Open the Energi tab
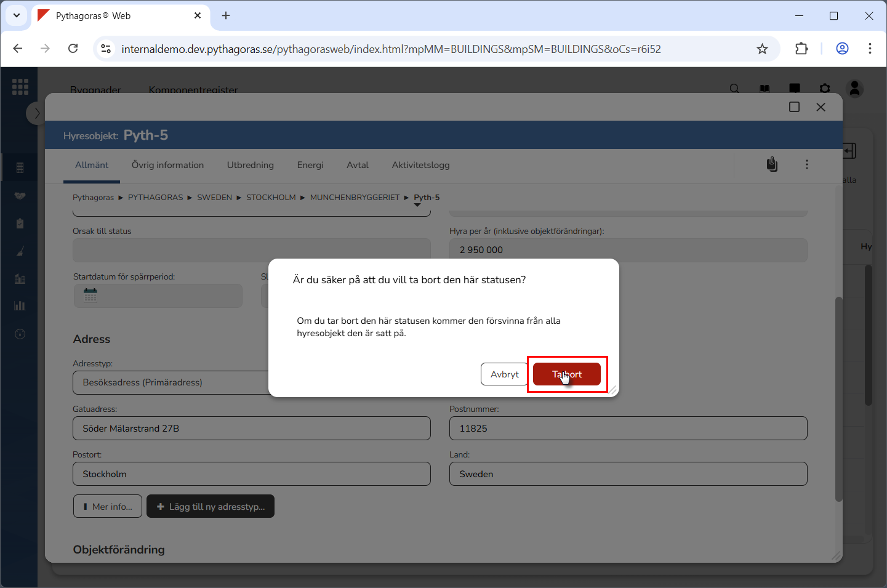Viewport: 887px width, 588px height. (310, 165)
